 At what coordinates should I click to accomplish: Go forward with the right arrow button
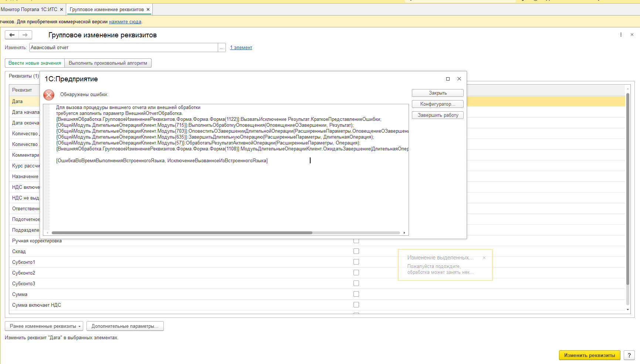(x=25, y=35)
